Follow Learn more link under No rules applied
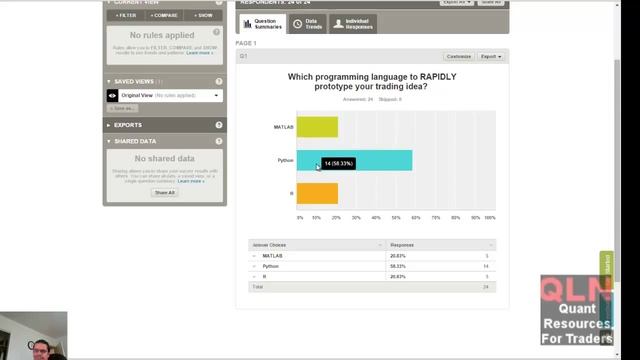 coord(200,53)
